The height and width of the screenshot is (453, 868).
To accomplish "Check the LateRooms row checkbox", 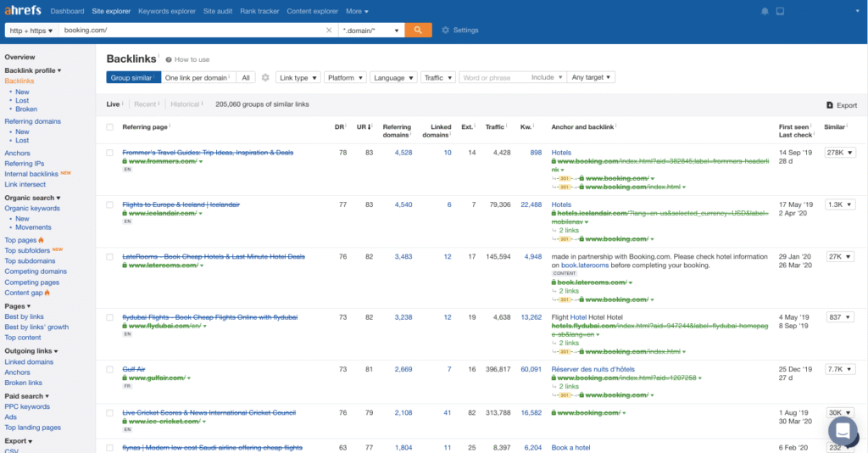I will click(x=109, y=257).
